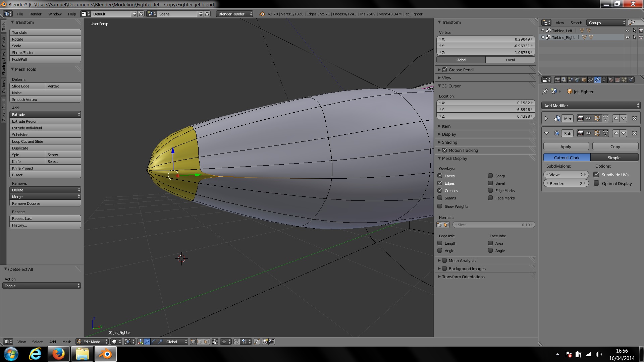644x362 pixels.
Task: Open the World properties globe tab
Action: coord(577,80)
